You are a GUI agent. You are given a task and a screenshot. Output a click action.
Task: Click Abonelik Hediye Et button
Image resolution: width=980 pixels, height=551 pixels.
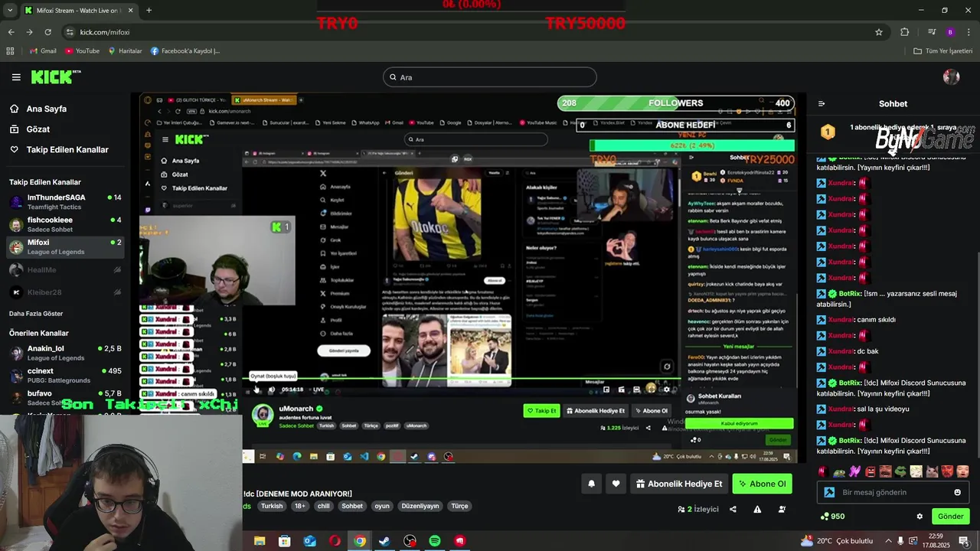pos(678,484)
